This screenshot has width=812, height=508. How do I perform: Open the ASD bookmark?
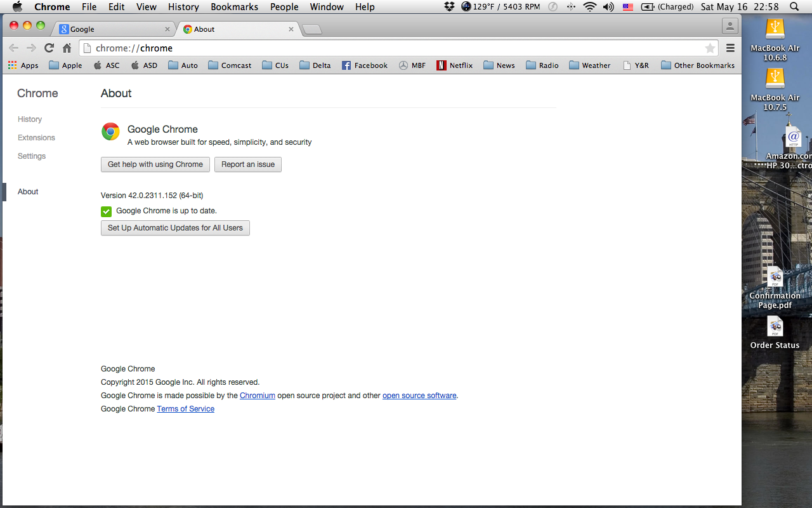[x=144, y=65]
